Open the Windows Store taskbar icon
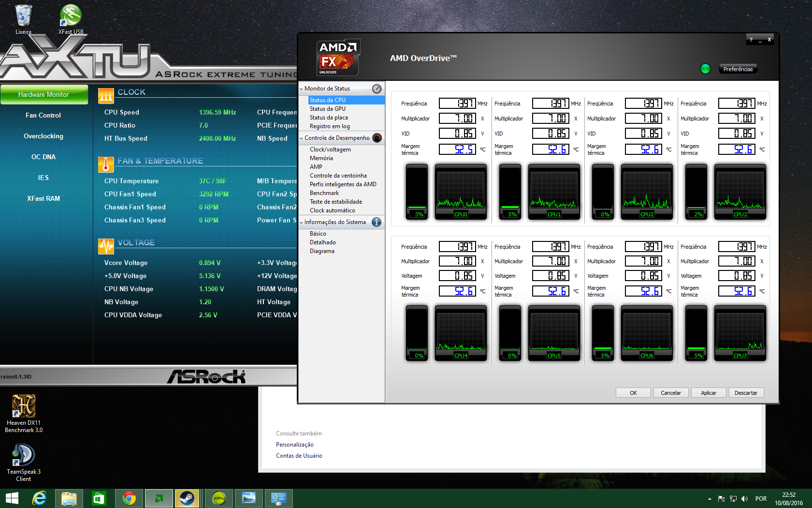 coord(99,498)
